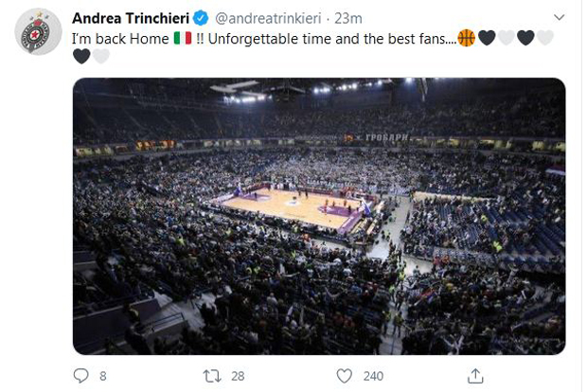Click the reply speech bubble icon

(80, 375)
